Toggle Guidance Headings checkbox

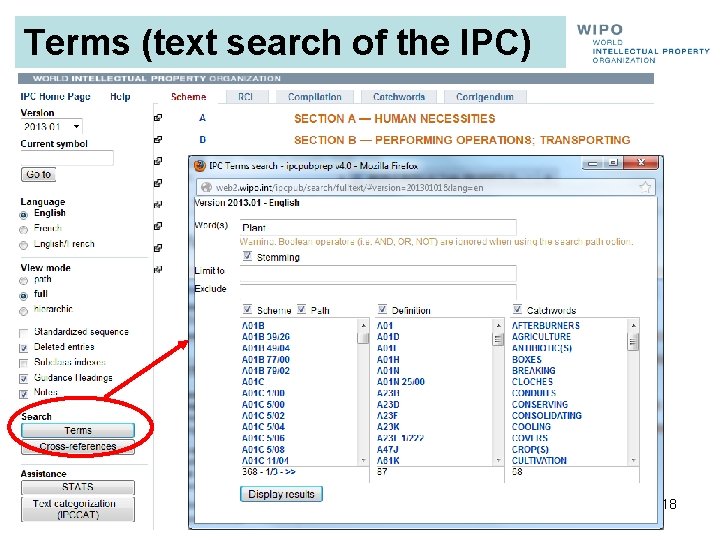23,379
